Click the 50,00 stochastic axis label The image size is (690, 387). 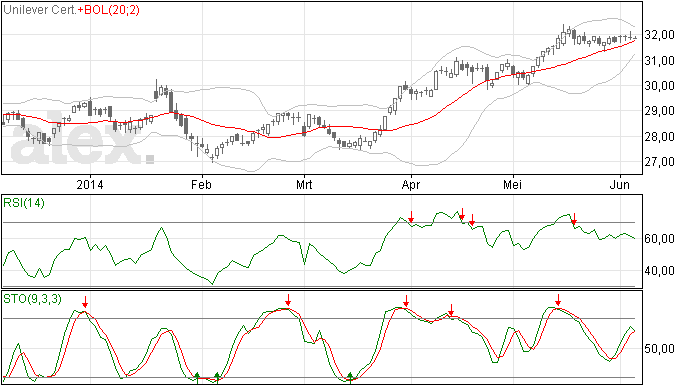(659, 349)
